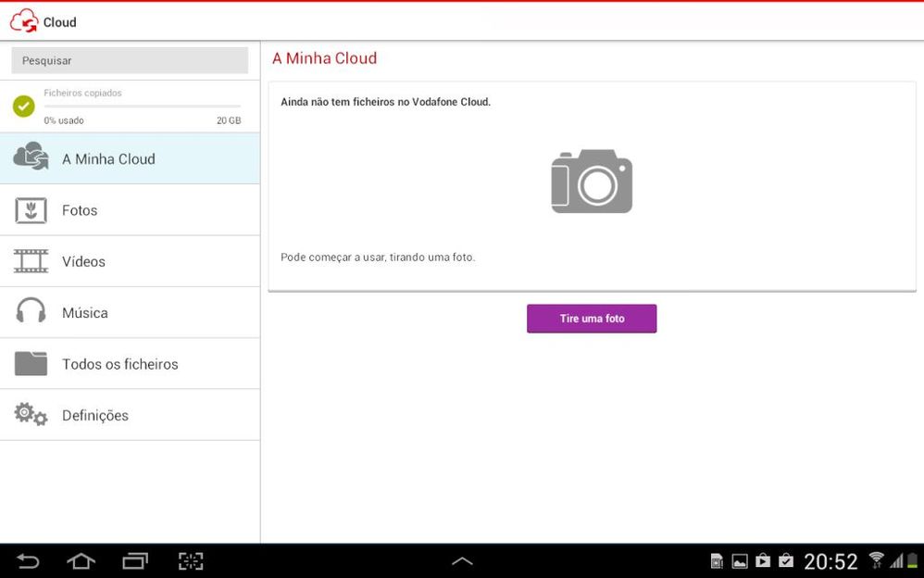Screen dimensions: 924x578
Task: Click the green checkmark upload status badge
Action: (24, 106)
